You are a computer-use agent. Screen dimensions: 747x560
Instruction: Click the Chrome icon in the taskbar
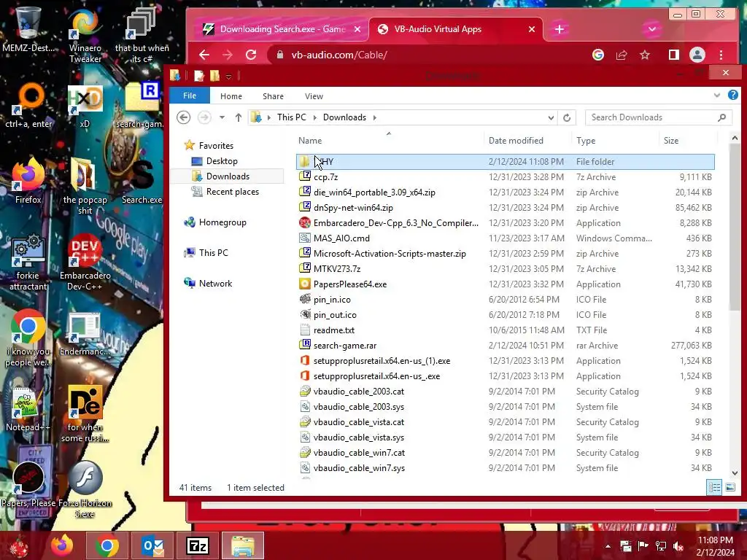tap(107, 545)
